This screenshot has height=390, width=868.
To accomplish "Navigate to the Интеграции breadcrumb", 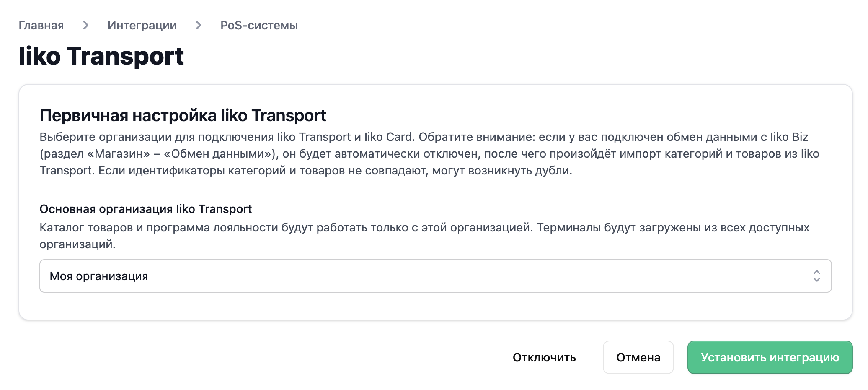I will click(142, 25).
